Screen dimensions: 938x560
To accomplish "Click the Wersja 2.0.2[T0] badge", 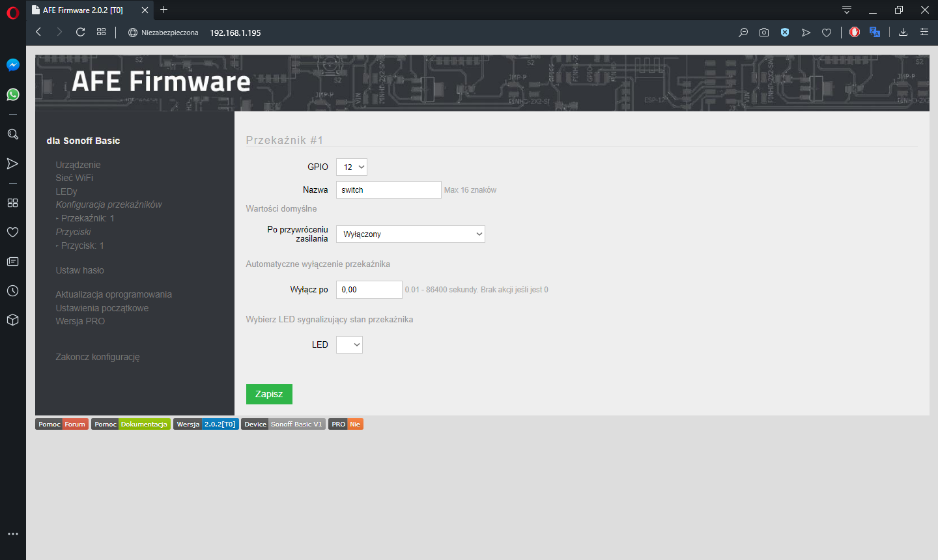I will pos(206,424).
